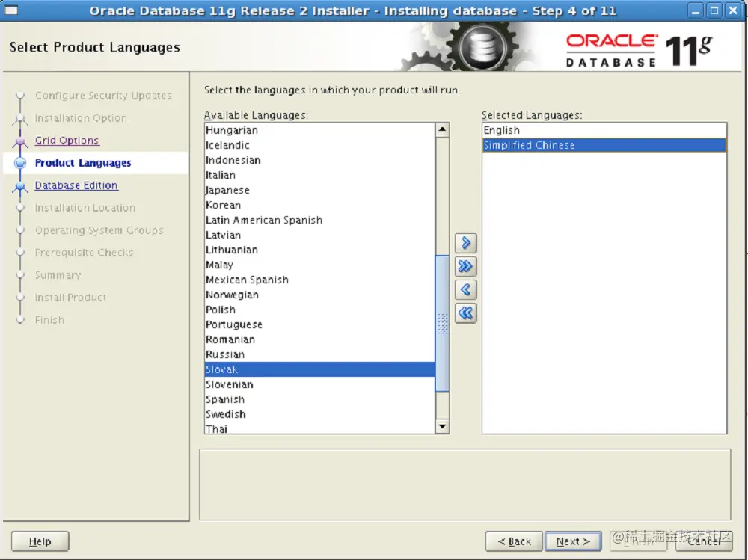Select Japanese in Available Languages
Viewport: 748px width, 560px height.
[x=227, y=190]
